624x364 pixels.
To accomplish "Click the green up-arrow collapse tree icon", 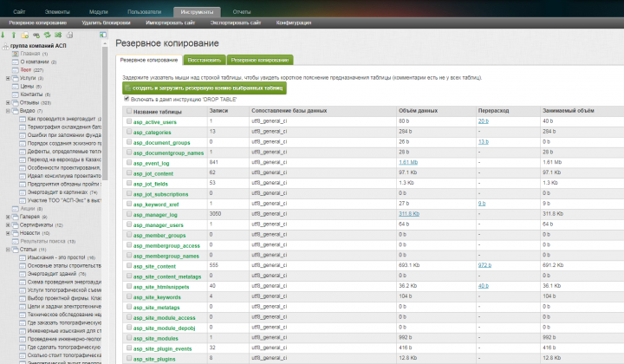I will coord(14,35).
